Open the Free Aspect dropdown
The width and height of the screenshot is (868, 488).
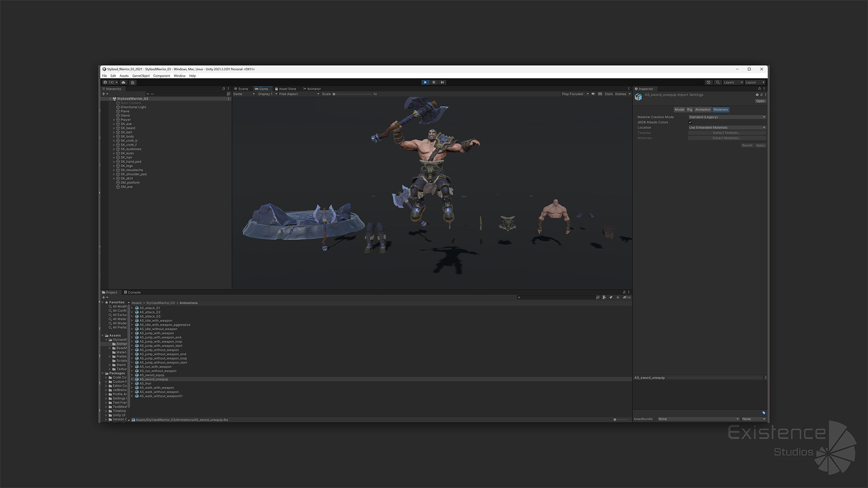[299, 94]
